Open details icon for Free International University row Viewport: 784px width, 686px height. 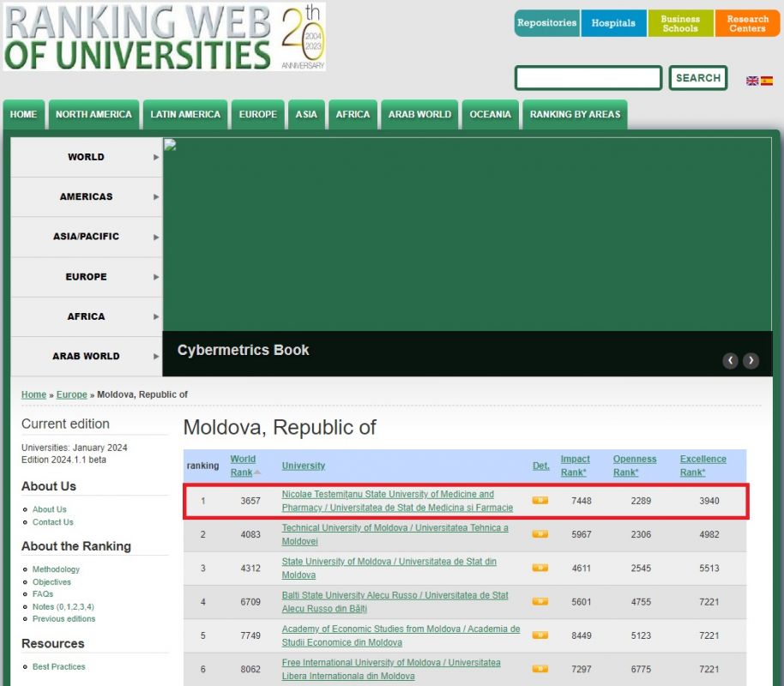pos(540,669)
